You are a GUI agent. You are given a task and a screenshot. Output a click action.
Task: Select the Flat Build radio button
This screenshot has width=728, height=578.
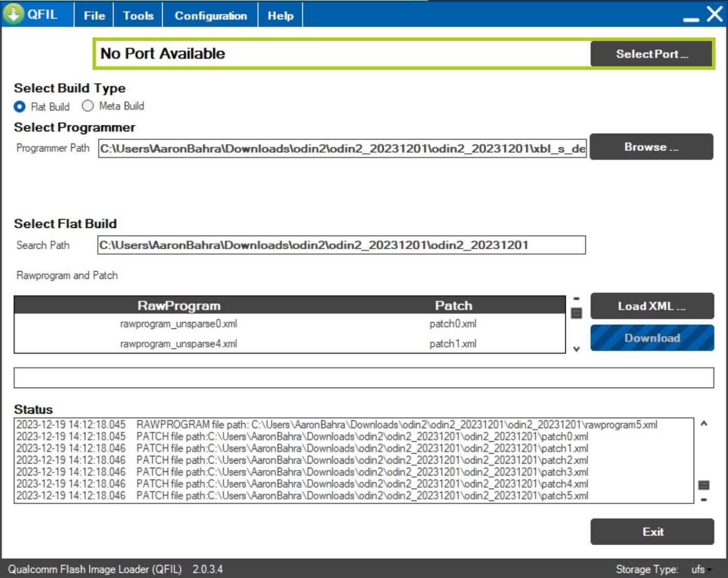(x=20, y=107)
